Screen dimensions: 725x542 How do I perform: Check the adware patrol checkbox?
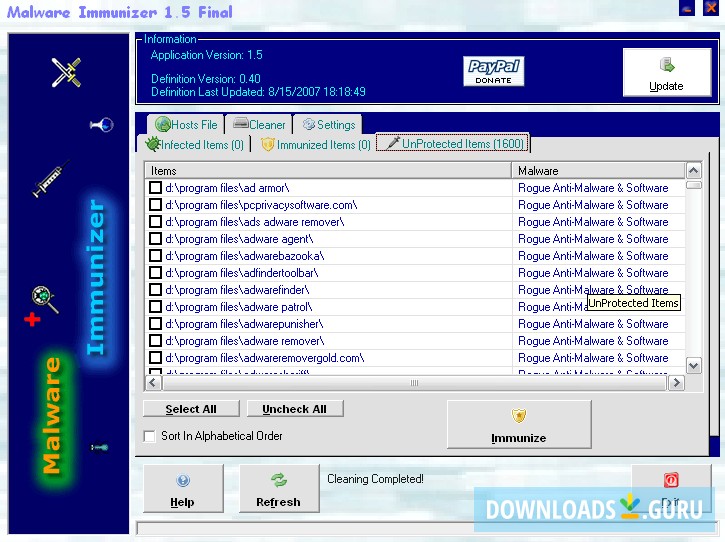point(156,307)
